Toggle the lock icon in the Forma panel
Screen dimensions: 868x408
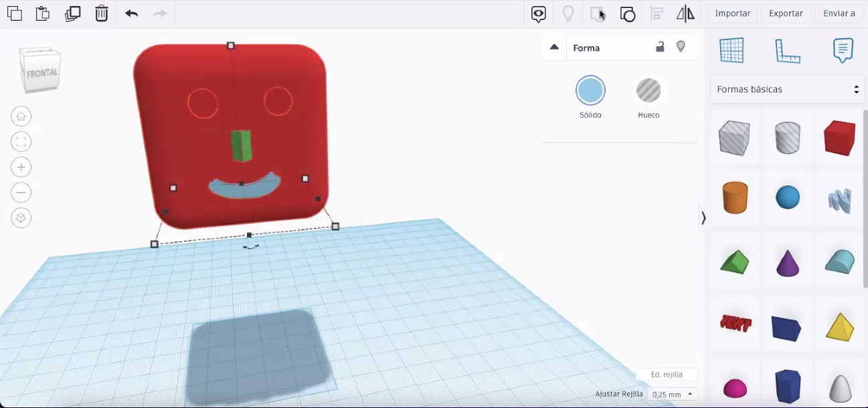point(660,47)
